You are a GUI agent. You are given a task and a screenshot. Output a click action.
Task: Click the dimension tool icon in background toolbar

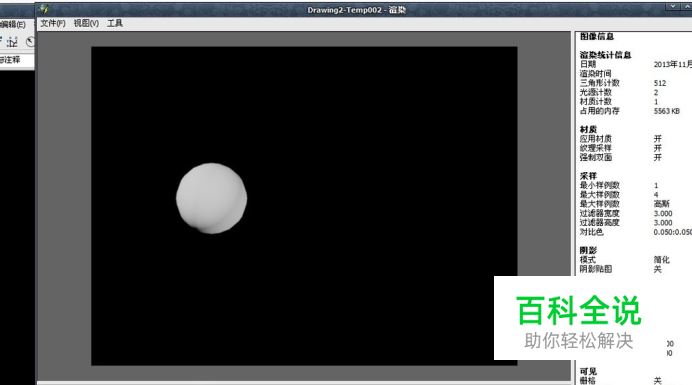tap(12, 42)
